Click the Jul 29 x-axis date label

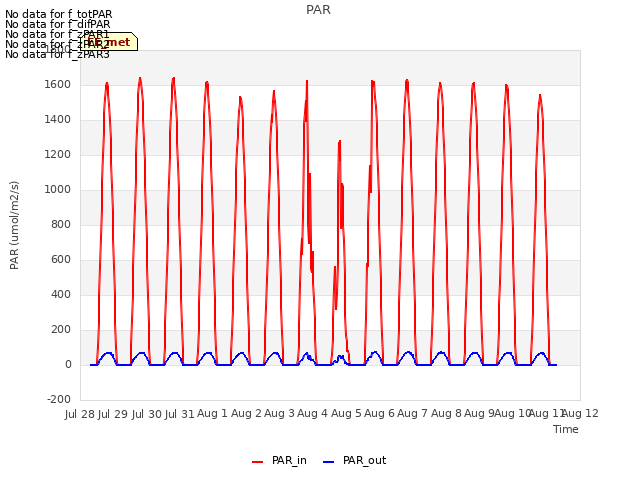[x=113, y=414]
